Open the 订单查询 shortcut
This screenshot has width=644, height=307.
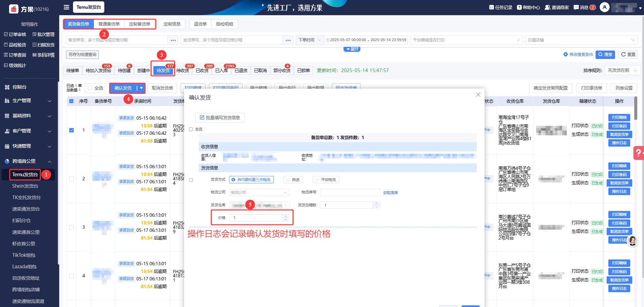click(x=15, y=55)
